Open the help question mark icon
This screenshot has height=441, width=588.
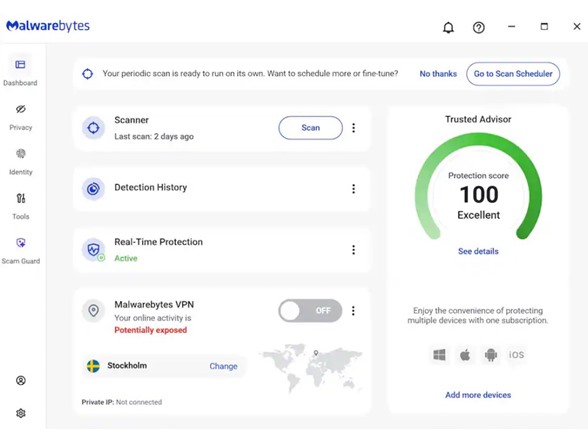[x=478, y=27]
